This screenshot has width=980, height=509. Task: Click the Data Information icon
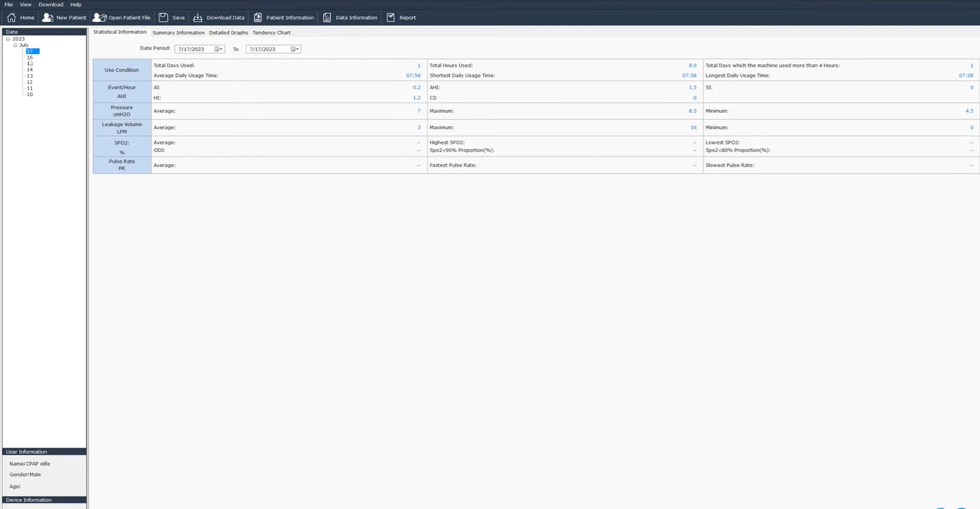327,17
